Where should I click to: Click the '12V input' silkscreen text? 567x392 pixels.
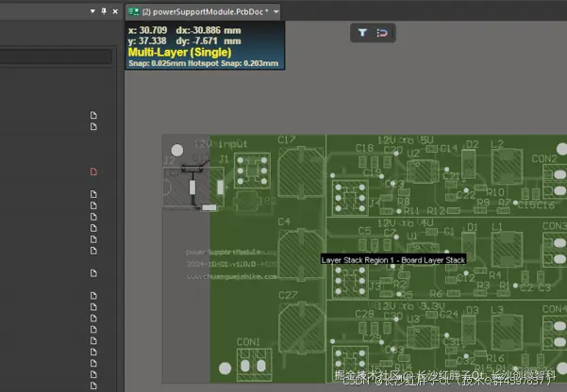220,144
